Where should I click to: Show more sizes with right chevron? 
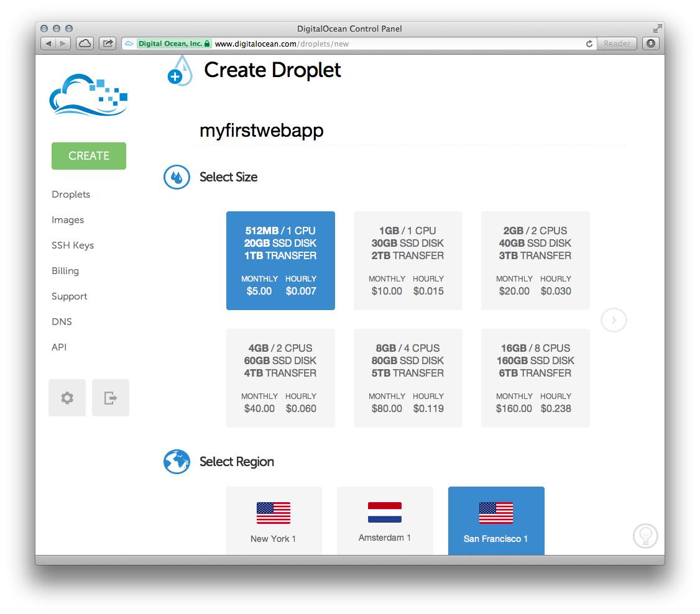[x=614, y=320]
